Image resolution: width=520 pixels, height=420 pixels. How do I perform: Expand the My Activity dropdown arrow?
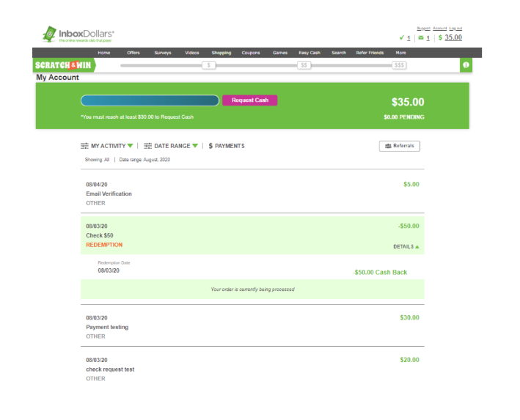point(130,146)
